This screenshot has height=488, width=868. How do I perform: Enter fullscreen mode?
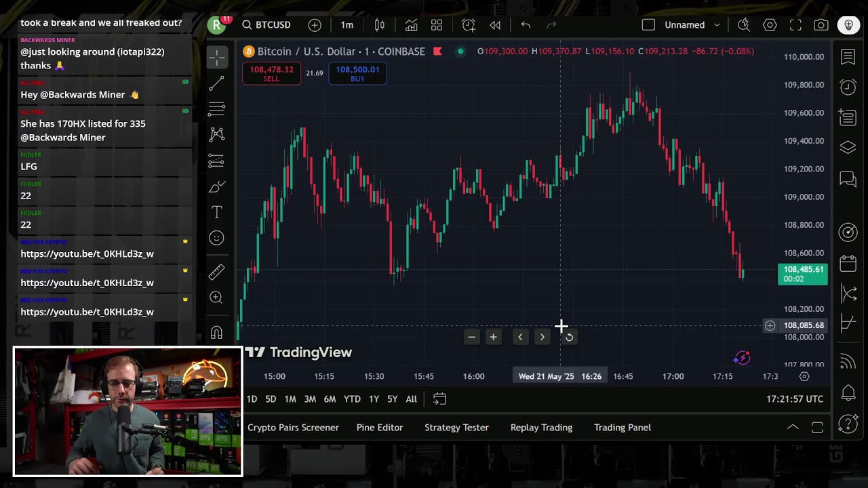pyautogui.click(x=795, y=25)
